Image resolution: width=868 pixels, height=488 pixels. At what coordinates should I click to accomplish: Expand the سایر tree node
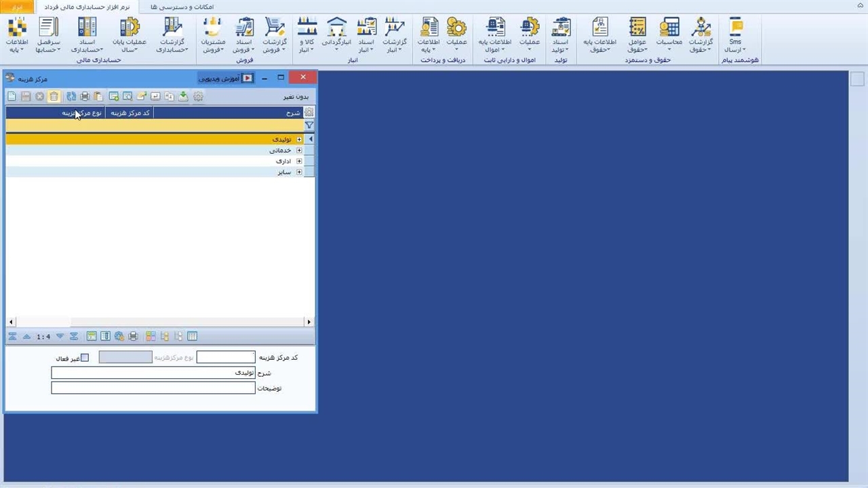tap(299, 172)
